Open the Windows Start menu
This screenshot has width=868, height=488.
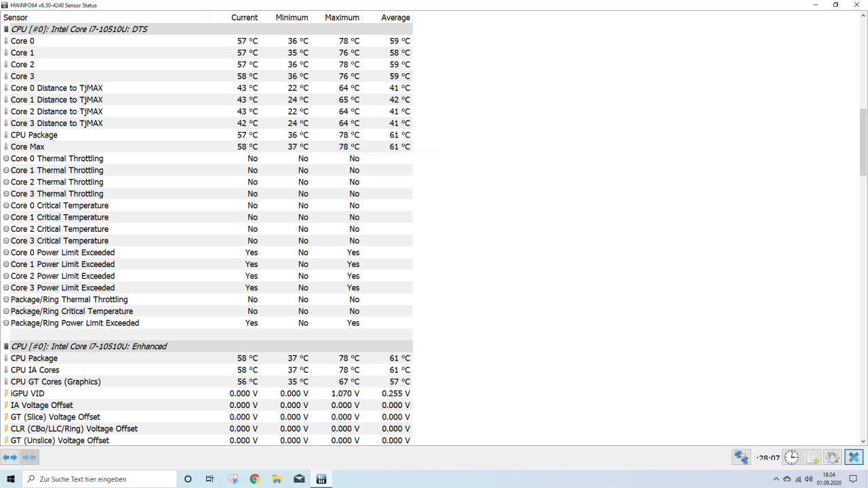(x=11, y=479)
